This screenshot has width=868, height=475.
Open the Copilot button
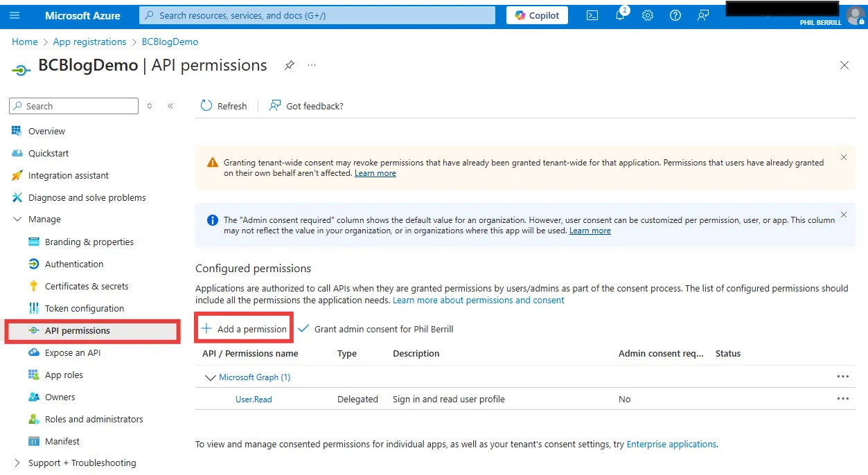click(x=537, y=15)
